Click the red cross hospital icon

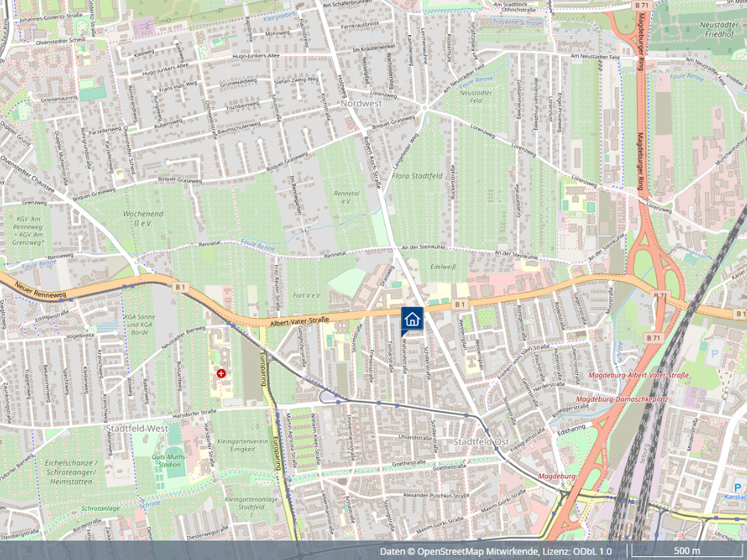(x=222, y=374)
